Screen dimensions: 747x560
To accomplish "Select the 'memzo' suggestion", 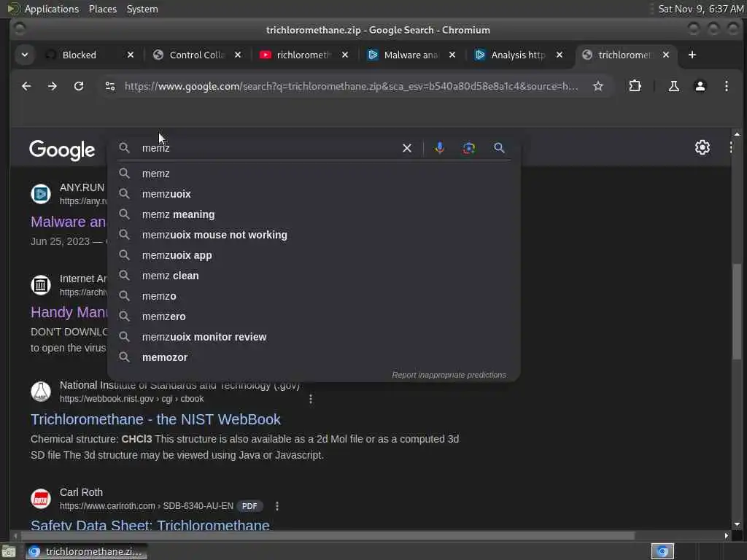I will [314, 296].
